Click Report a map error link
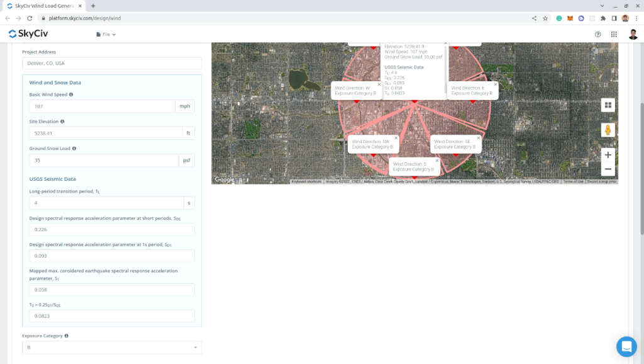This screenshot has height=364, width=644. pos(602,181)
